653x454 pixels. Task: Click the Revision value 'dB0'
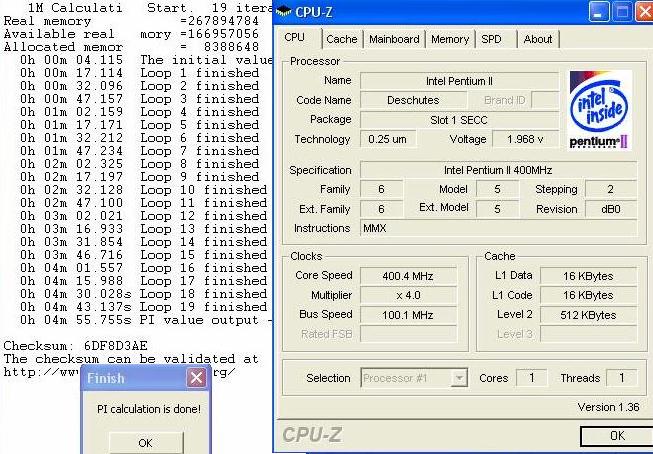pos(611,209)
